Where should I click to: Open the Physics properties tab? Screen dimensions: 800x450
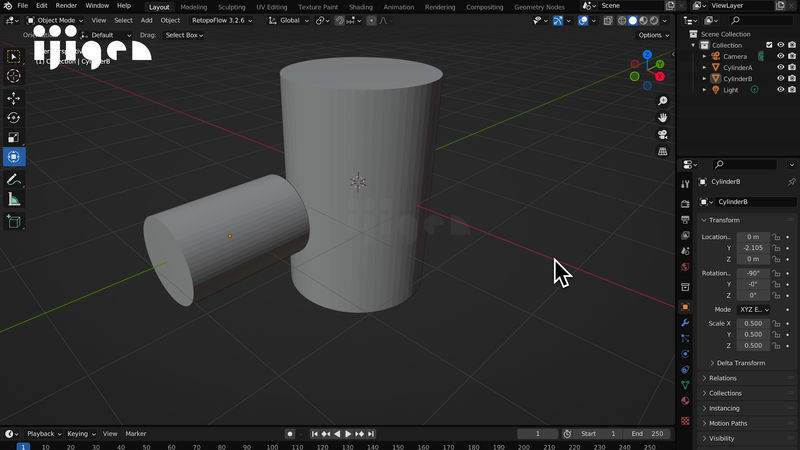tap(685, 354)
